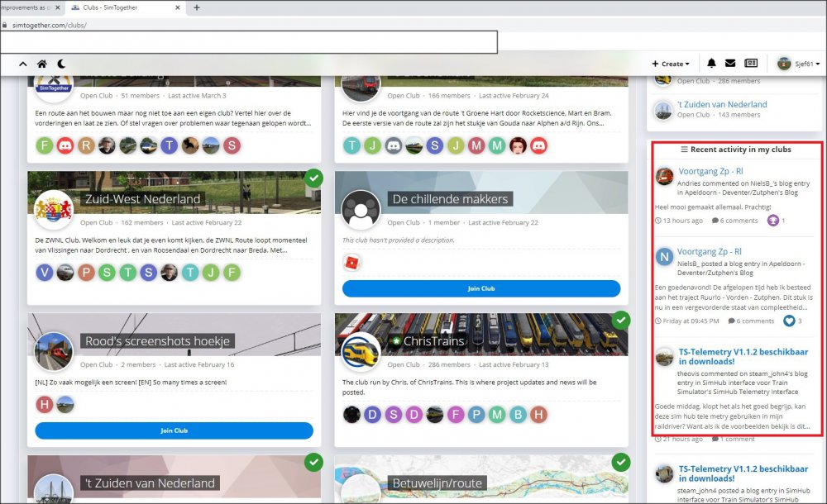Image resolution: width=827 pixels, height=504 pixels.
Task: Click the trophy reaction icon on Andries' comment
Action: coord(773,221)
